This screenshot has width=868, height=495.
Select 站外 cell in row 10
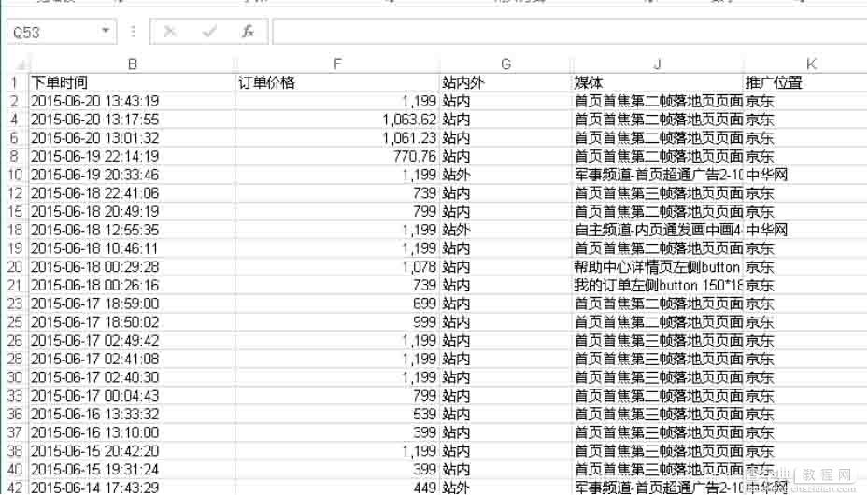tap(505, 175)
